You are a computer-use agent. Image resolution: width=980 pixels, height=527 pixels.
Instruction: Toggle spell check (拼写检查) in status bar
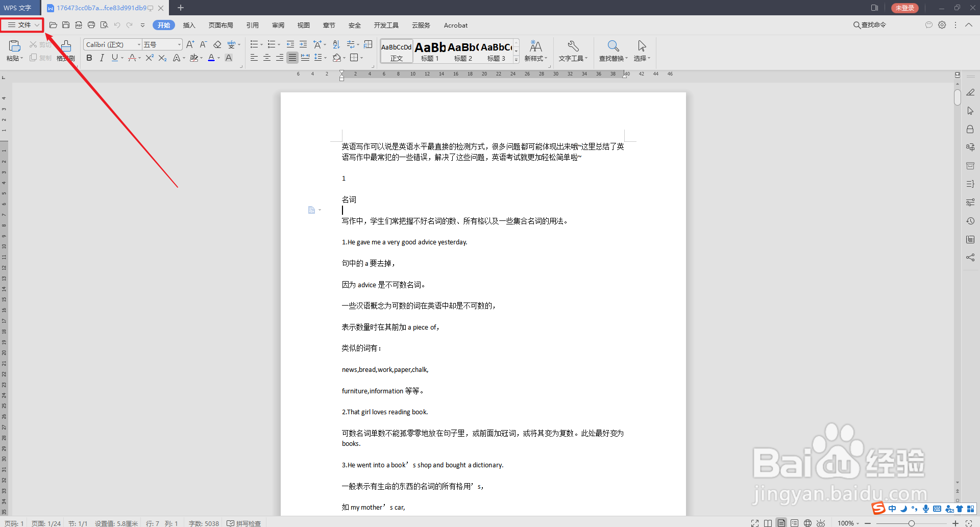[x=244, y=523]
